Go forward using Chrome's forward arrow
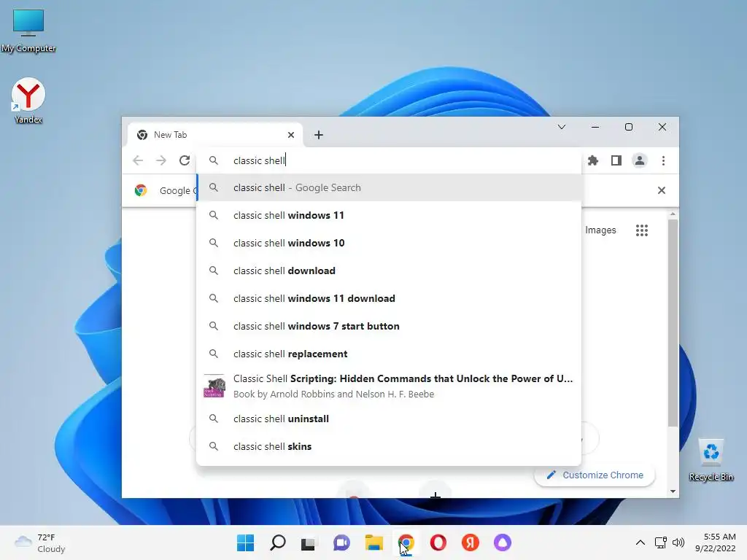The height and width of the screenshot is (560, 747). 161,160
